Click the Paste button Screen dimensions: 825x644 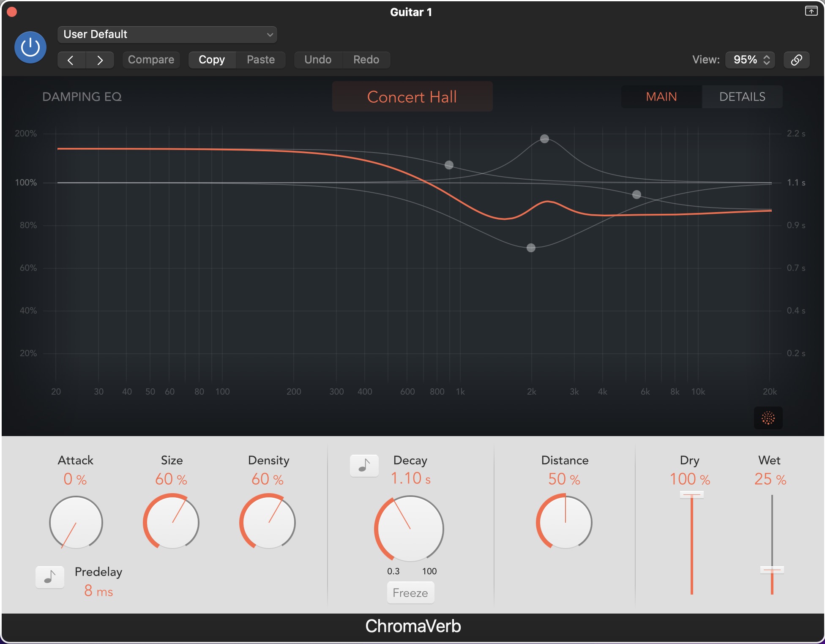tap(261, 60)
